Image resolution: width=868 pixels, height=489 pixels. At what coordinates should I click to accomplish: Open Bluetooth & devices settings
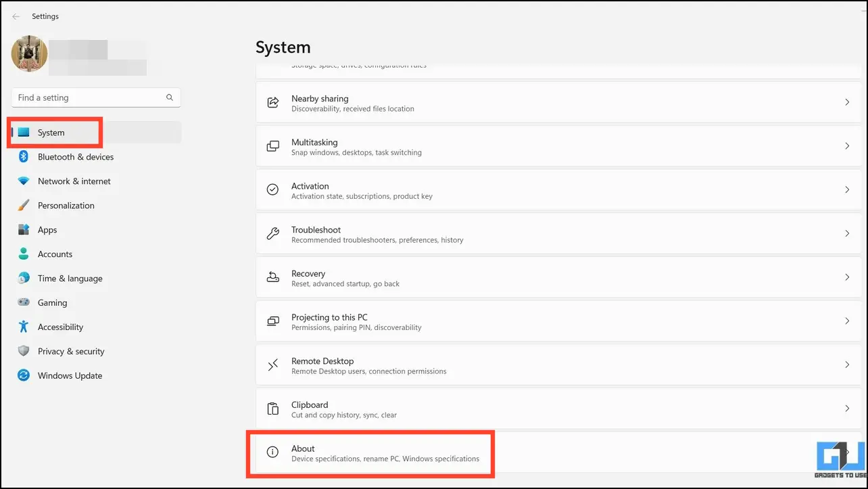point(96,157)
